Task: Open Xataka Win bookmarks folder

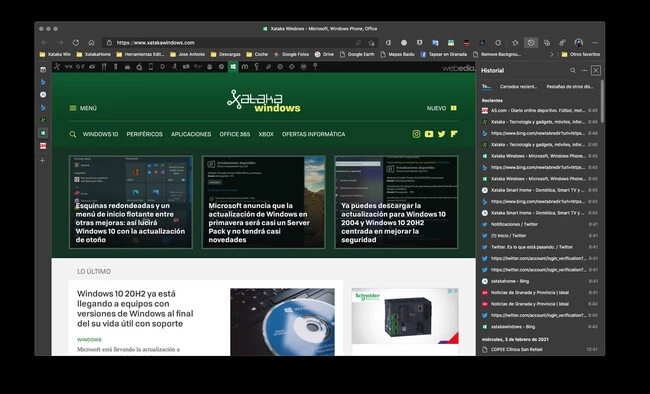Action: click(55, 54)
